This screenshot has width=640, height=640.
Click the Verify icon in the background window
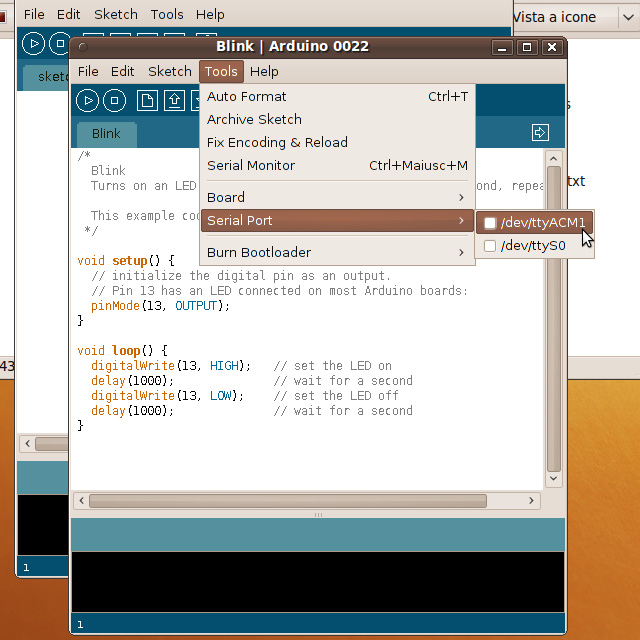tap(34, 44)
